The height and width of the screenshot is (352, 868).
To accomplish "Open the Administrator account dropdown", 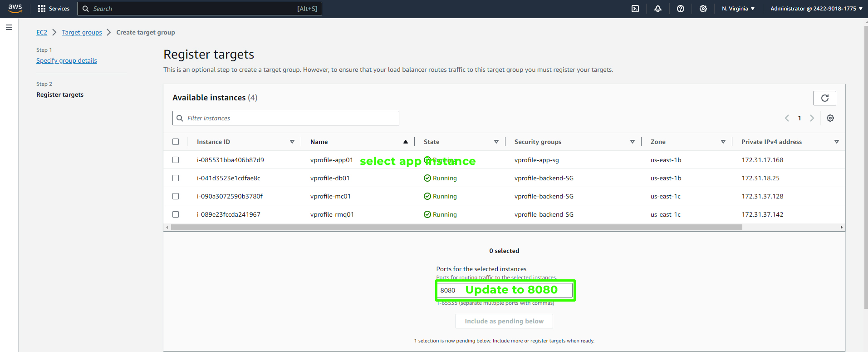I will (816, 9).
